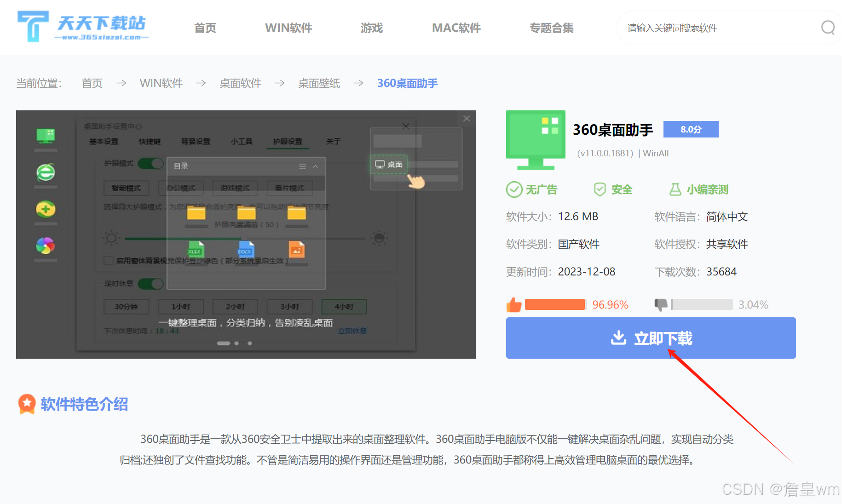
Task: Click the 立即休息 link in preview
Action: pos(352,331)
